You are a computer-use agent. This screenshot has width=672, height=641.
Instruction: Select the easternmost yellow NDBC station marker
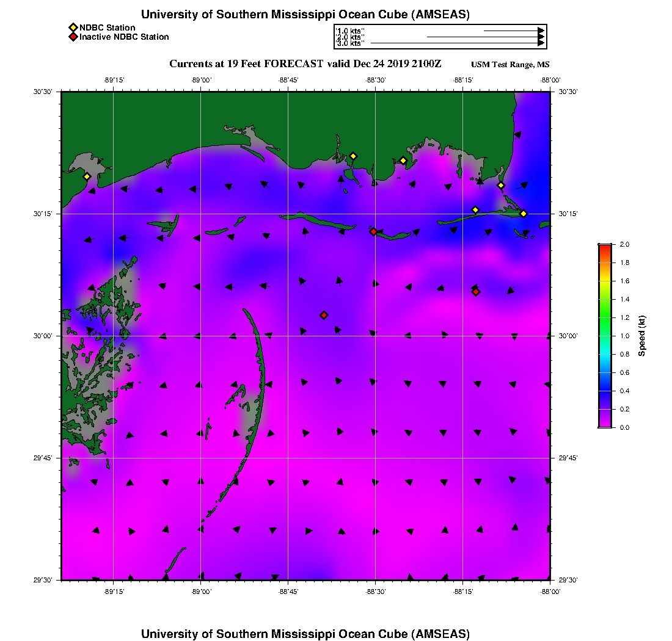[524, 213]
